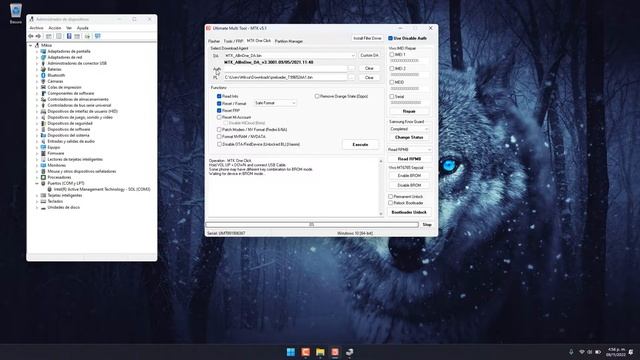Click the battery tray icon
Image resolution: width=640 pixels, height=360 pixels.
[x=598, y=352]
